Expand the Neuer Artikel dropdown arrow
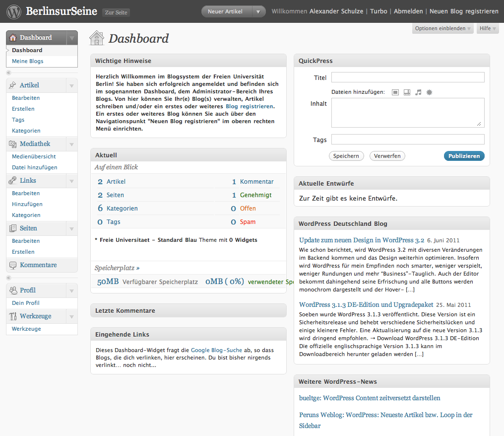 click(x=258, y=11)
